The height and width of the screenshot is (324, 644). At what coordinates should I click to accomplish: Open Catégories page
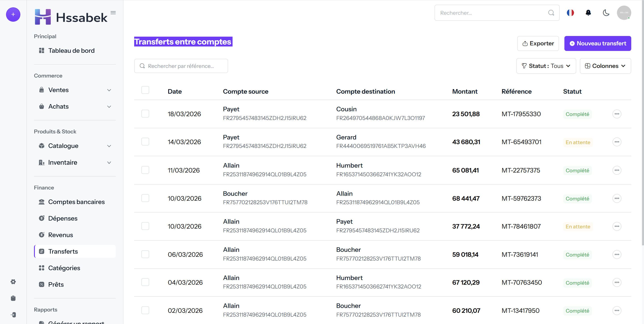coord(75,268)
